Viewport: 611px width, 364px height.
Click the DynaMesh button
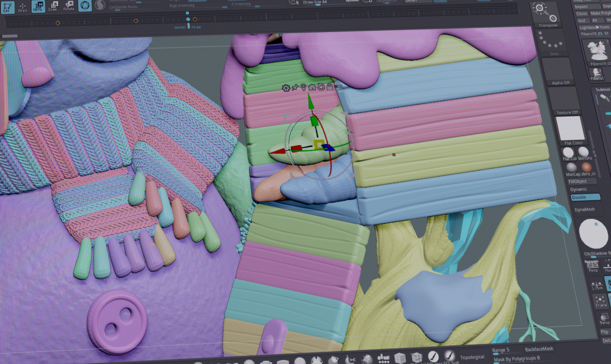[x=585, y=209]
